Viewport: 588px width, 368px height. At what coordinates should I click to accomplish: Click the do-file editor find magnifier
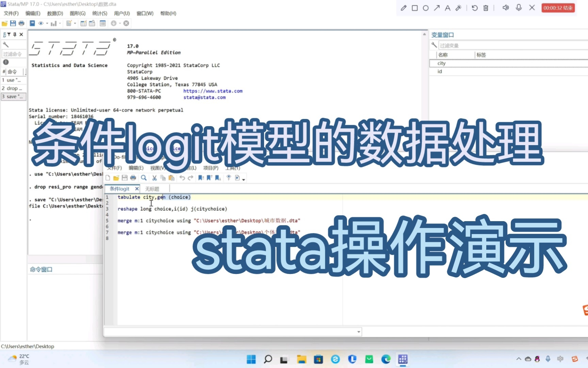[x=144, y=178]
